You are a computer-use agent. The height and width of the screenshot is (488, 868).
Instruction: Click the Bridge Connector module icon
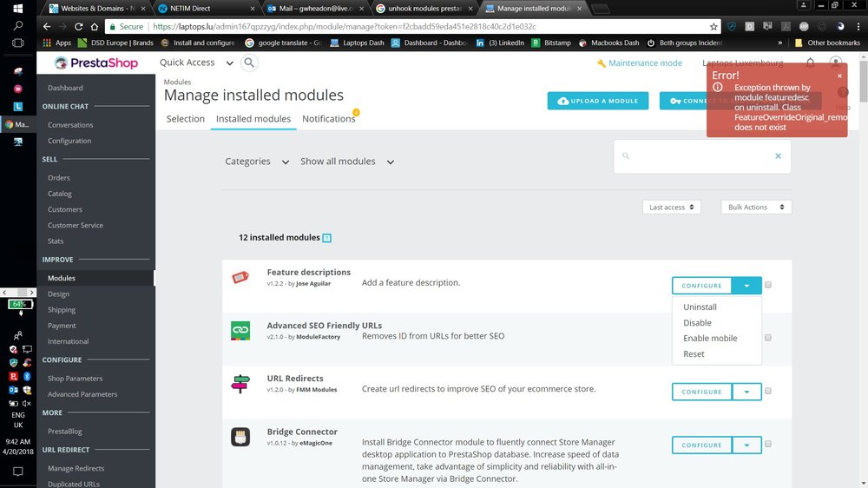(240, 437)
